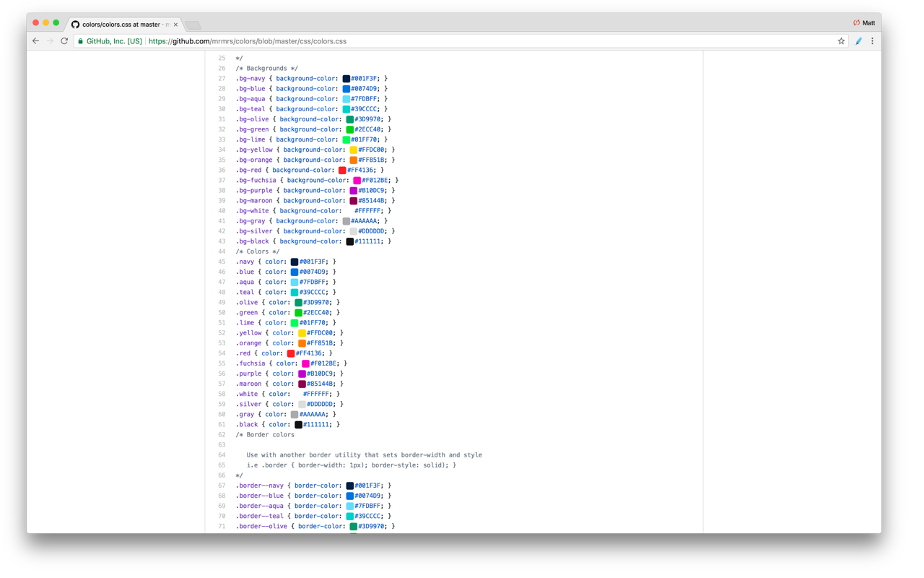Click the padlock security icon in the address bar
924x578 pixels.
80,41
